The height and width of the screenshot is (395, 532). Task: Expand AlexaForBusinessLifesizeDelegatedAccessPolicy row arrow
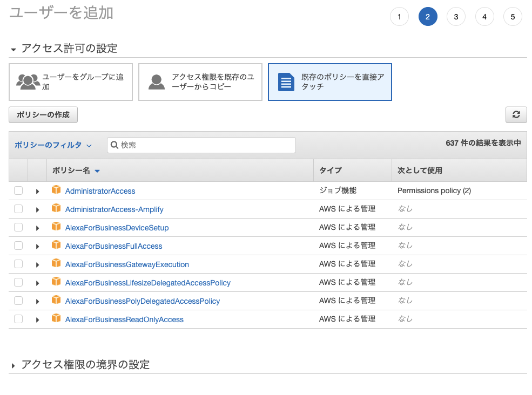coord(37,283)
